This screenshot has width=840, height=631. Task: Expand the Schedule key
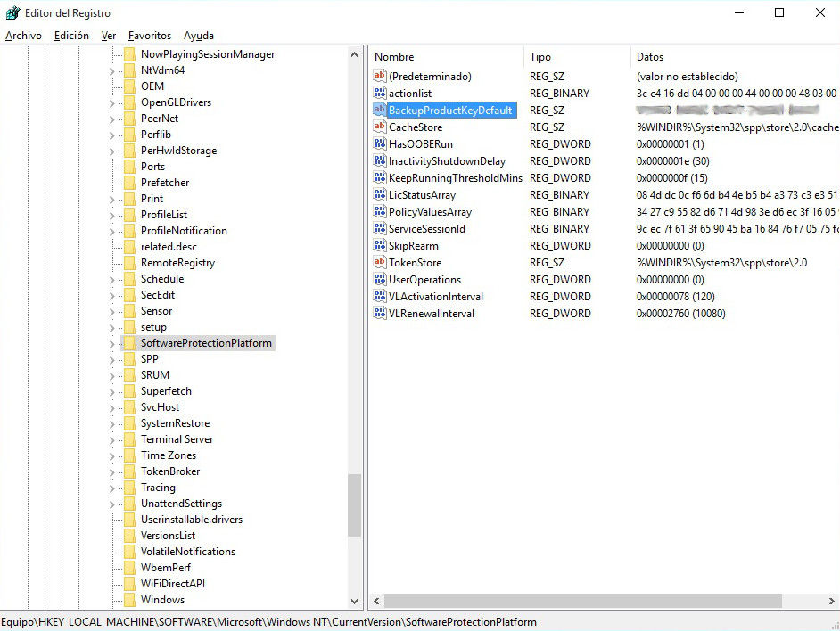coord(111,280)
